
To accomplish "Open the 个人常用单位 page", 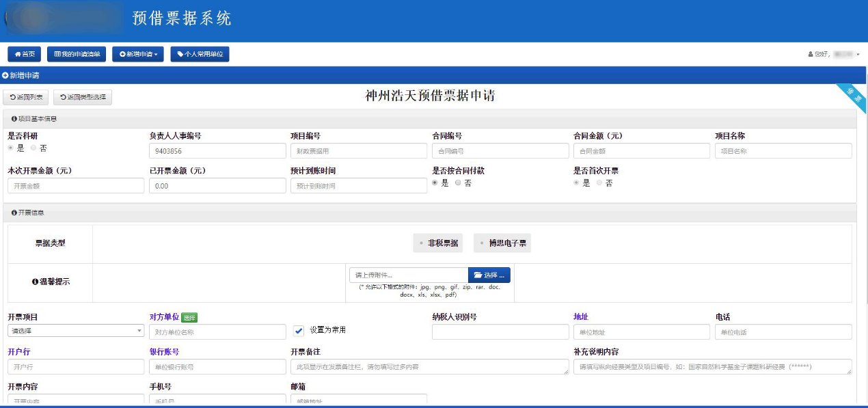I will [x=200, y=54].
